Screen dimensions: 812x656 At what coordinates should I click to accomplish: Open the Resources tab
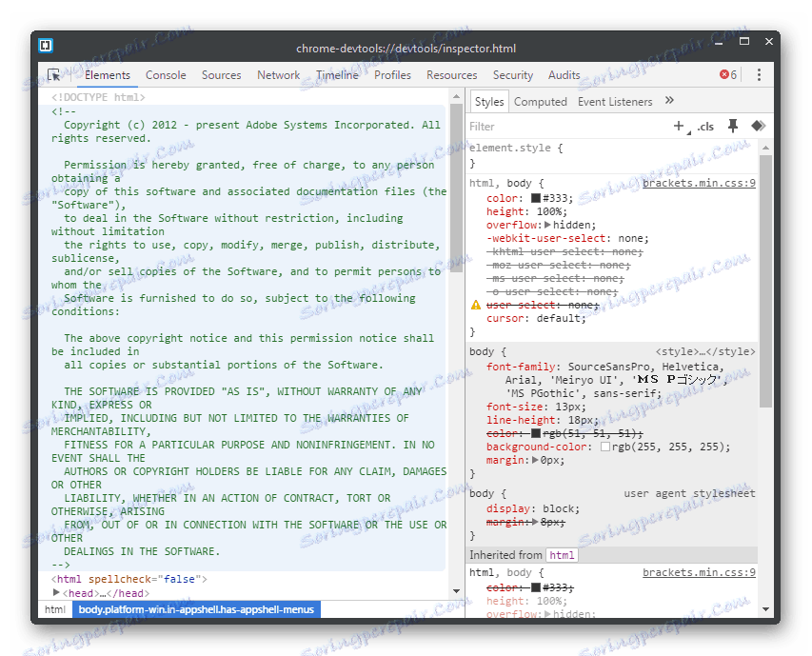point(451,75)
